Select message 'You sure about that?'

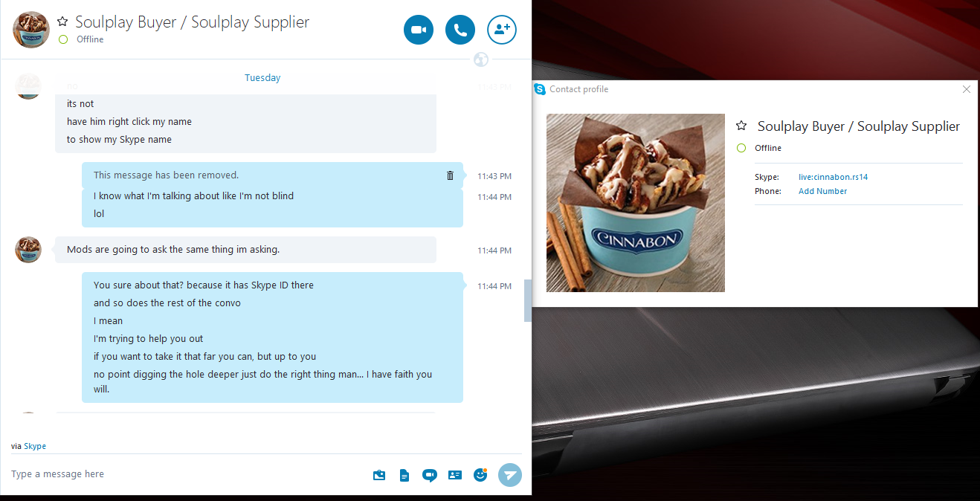pyautogui.click(x=204, y=285)
